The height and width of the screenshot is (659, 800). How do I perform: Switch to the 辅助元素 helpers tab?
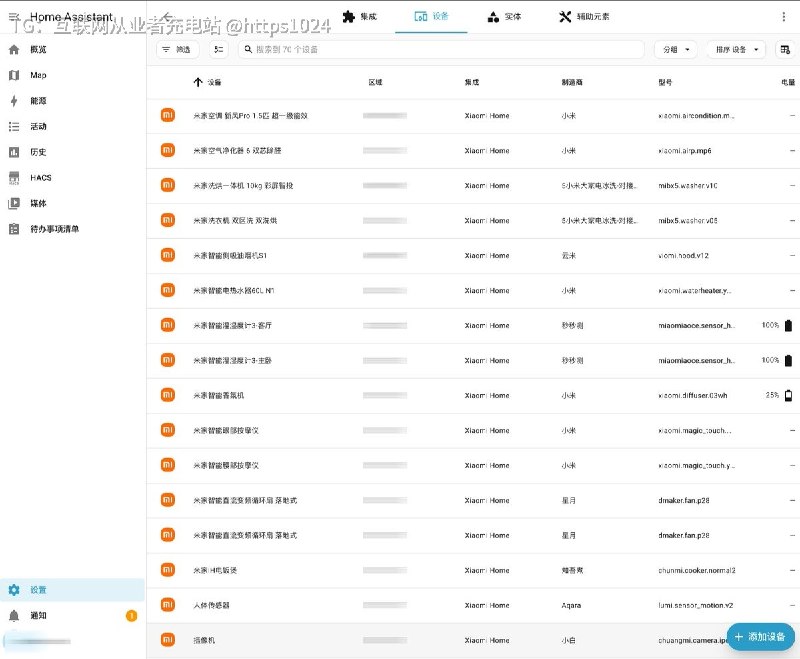click(584, 16)
